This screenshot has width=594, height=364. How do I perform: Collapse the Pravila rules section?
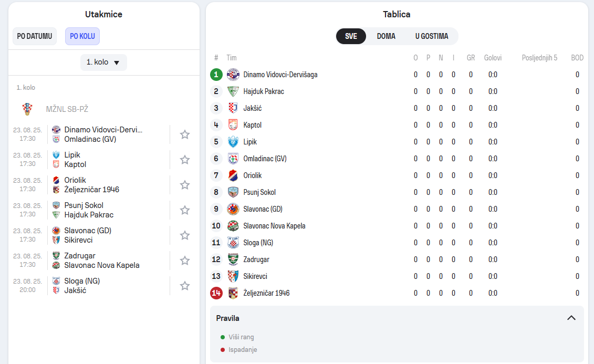[x=571, y=318]
